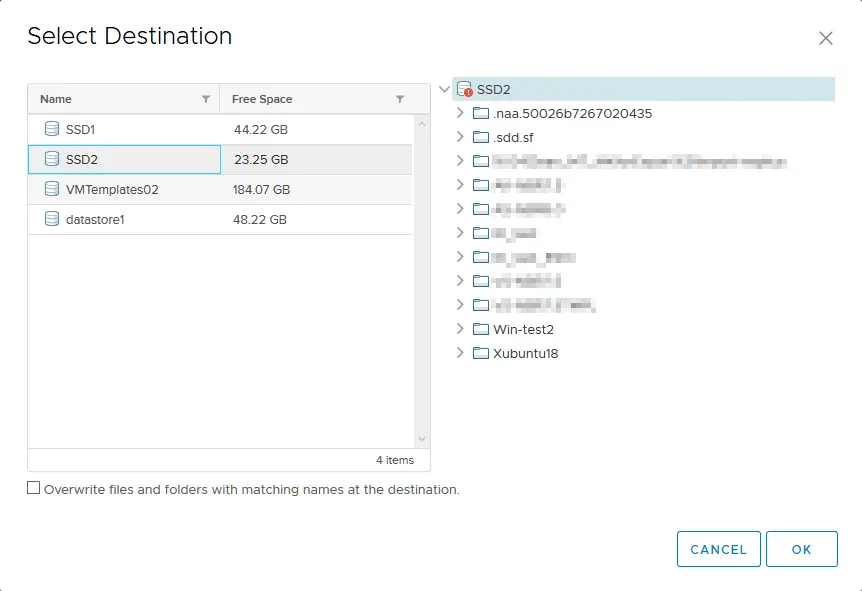Viewport: 862px width, 591px height.
Task: Expand the Win-test2 folder chevron
Action: click(x=460, y=329)
